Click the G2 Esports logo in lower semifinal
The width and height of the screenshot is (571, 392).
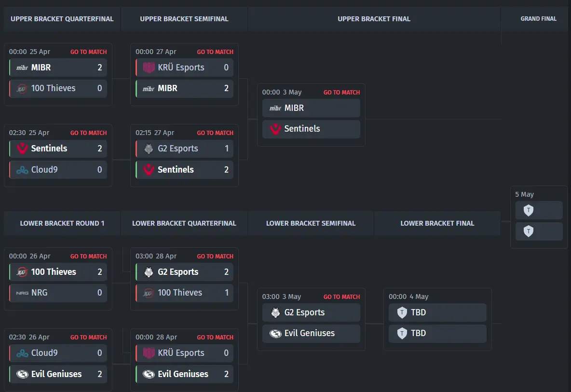(x=275, y=312)
